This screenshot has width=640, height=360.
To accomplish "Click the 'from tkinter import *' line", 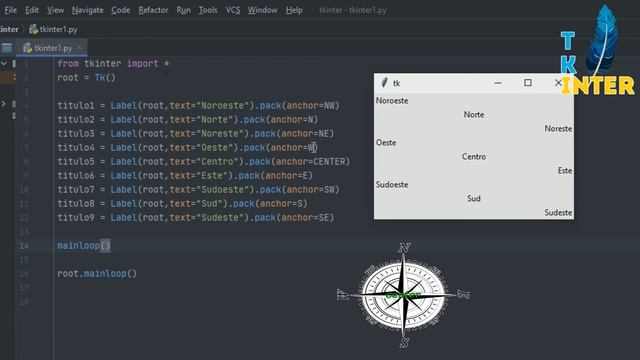I will [113, 64].
